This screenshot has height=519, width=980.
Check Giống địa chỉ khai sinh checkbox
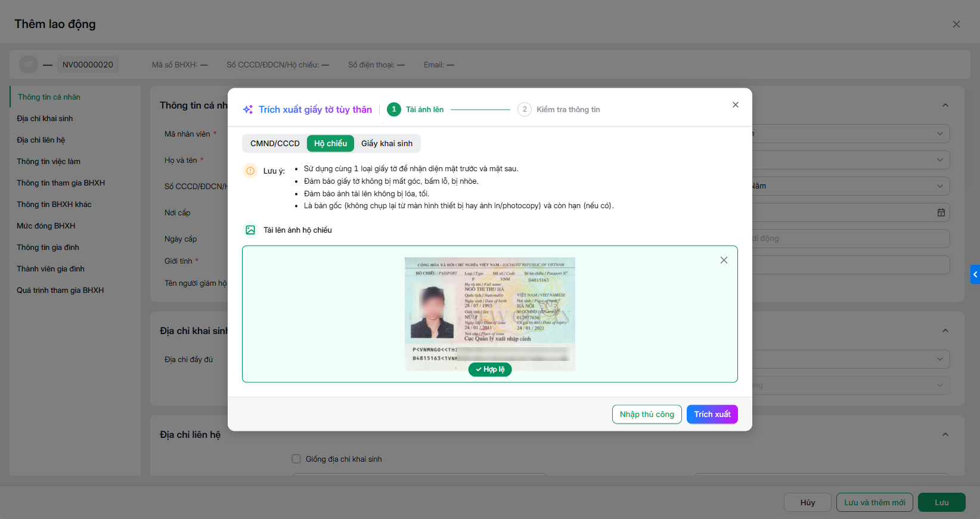click(296, 459)
